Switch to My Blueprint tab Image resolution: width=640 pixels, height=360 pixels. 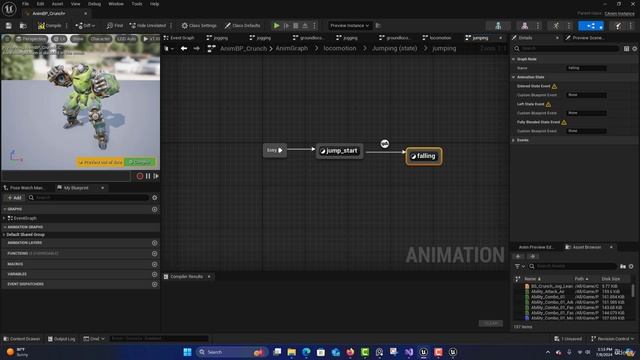(76, 188)
